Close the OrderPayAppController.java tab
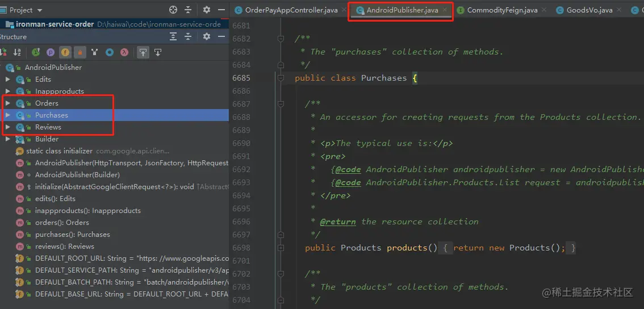This screenshot has height=309, width=644. [x=344, y=10]
